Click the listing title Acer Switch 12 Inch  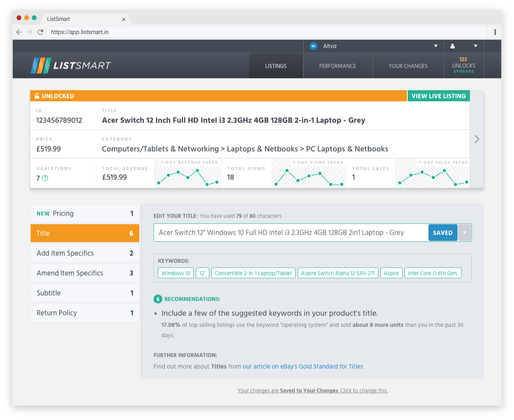pos(234,121)
